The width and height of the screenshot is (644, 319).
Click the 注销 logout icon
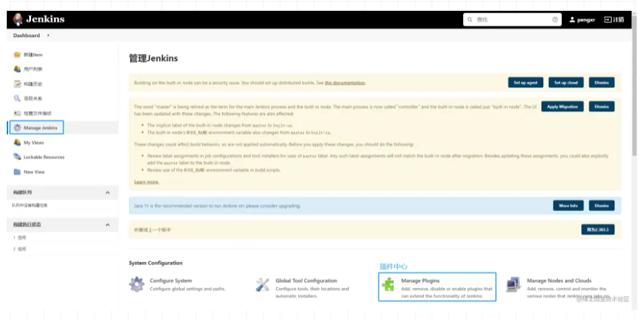click(x=608, y=20)
